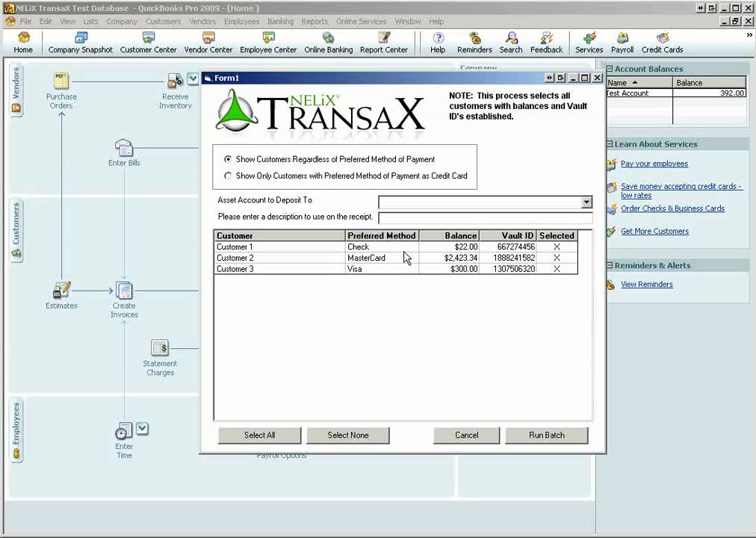Image resolution: width=756 pixels, height=538 pixels.
Task: Toggle Selected mark for Customer 3
Action: point(557,269)
